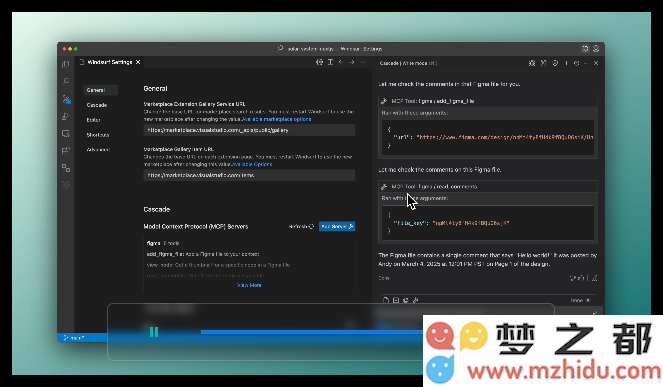The width and height of the screenshot is (663, 387).
Task: Click the file icon in Cascade input toolbar
Action: click(x=386, y=300)
